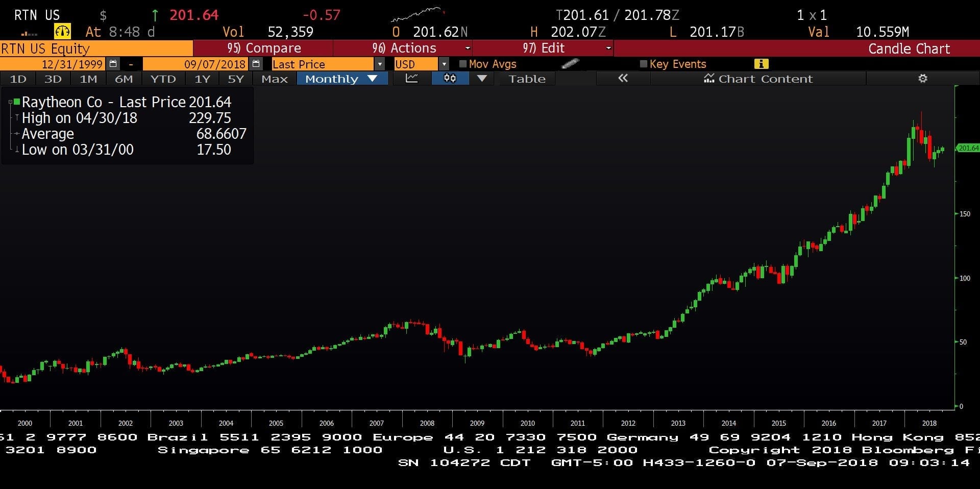Select the 5Y range tab
This screenshot has width=980, height=489.
point(236,79)
